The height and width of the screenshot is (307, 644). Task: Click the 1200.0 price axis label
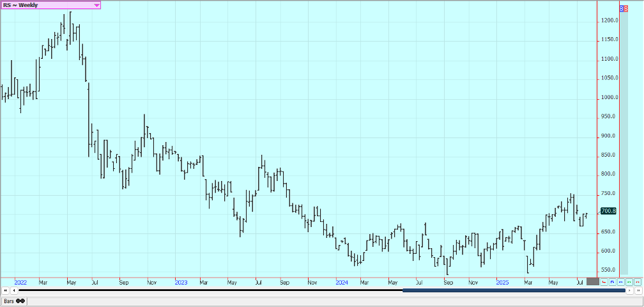[x=611, y=20]
